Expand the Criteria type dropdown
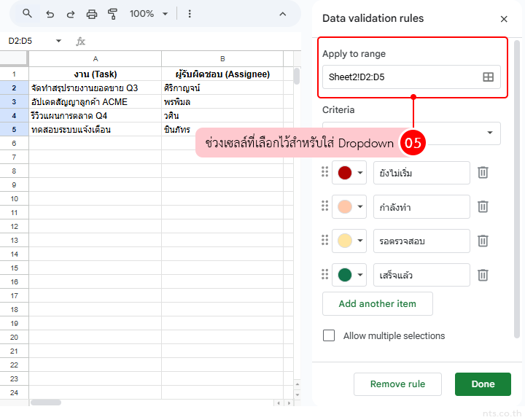 [489, 133]
